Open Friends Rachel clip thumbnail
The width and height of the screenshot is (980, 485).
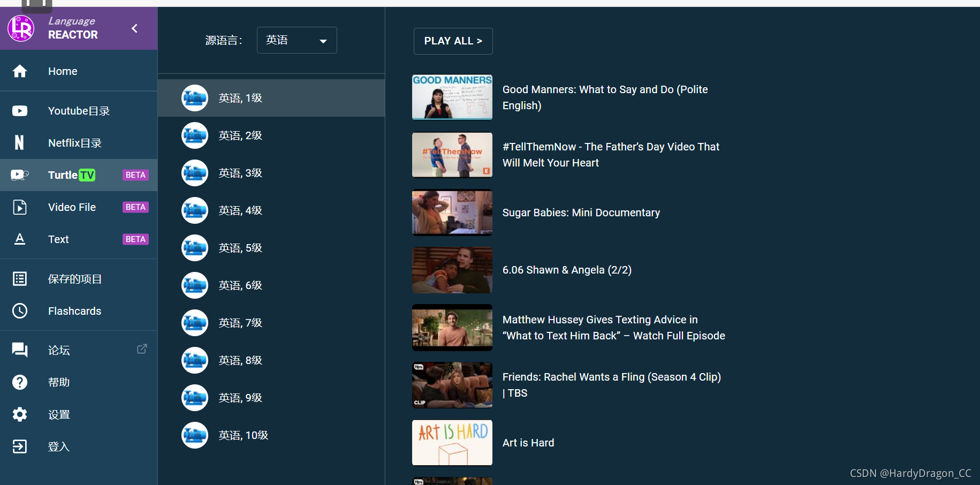pyautogui.click(x=452, y=385)
